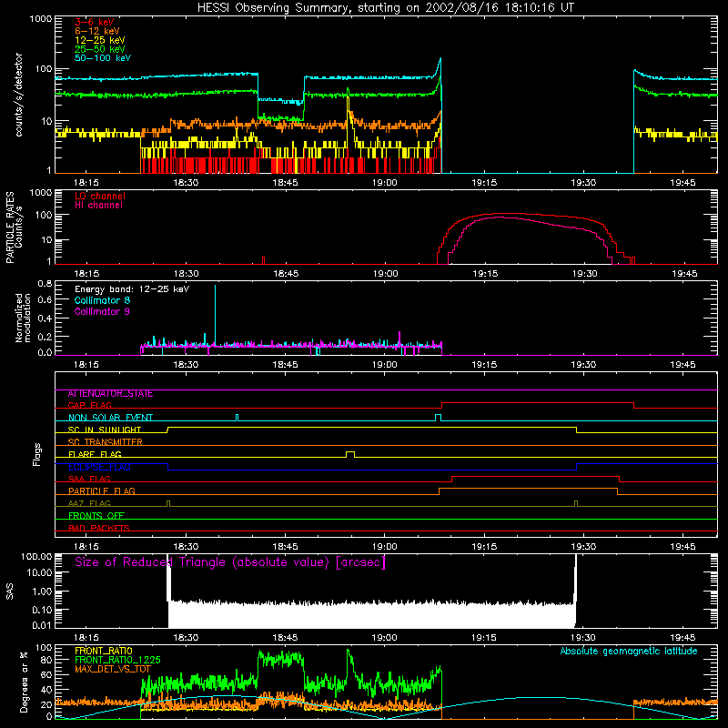Click the AAZ_FLAG label
728x728 pixels.
point(89,503)
